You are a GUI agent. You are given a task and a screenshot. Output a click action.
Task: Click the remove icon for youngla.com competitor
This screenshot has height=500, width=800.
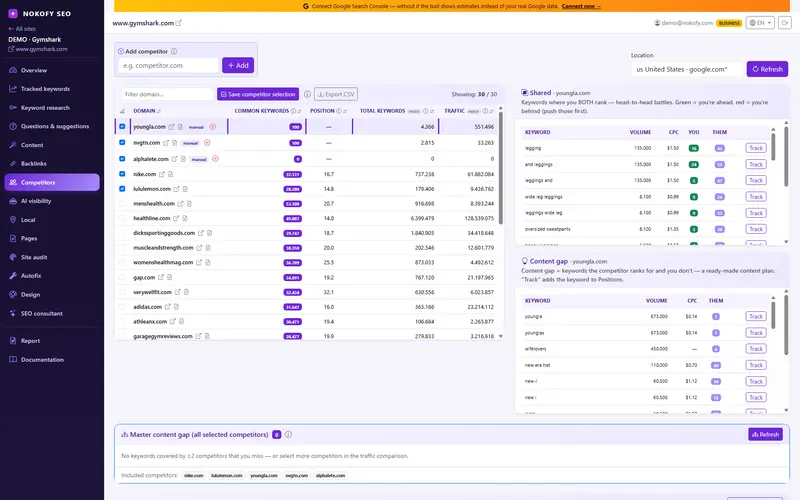coord(213,127)
